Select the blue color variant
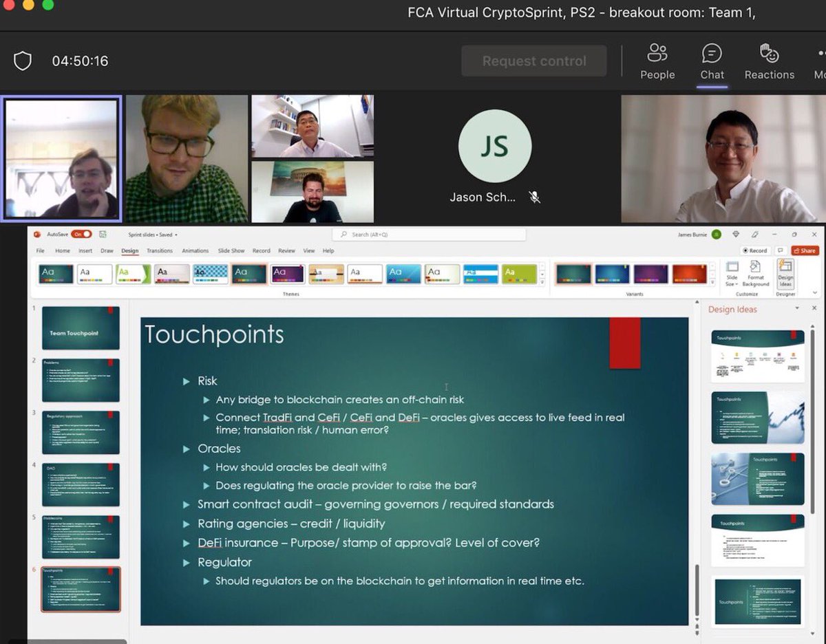This screenshot has height=644, width=826. (x=612, y=274)
